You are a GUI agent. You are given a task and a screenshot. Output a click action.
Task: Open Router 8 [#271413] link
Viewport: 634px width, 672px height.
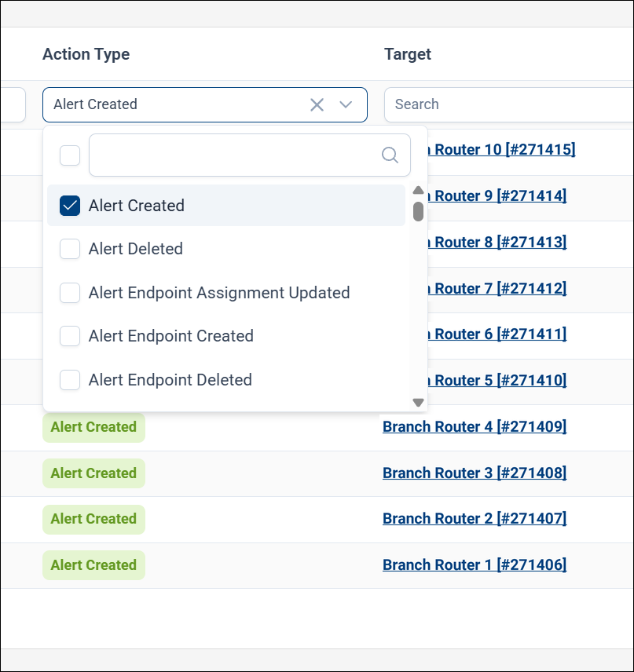point(497,242)
